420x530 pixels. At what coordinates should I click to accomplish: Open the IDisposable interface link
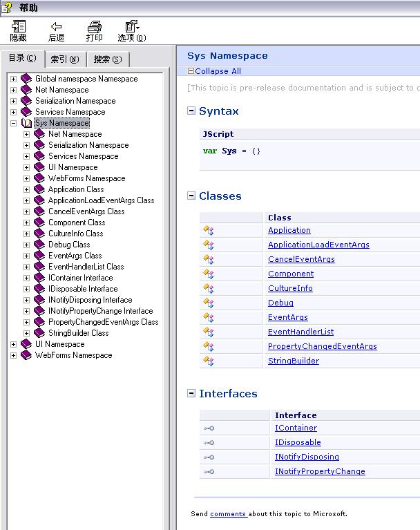click(298, 442)
